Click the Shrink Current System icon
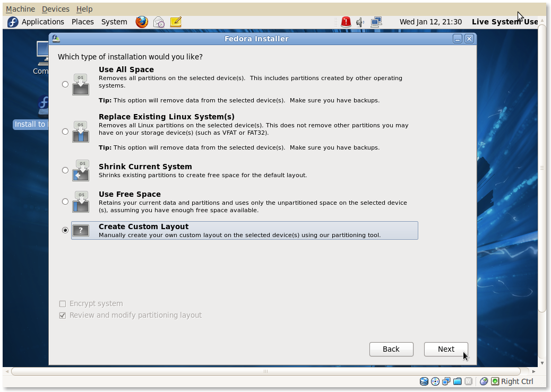 click(x=81, y=170)
